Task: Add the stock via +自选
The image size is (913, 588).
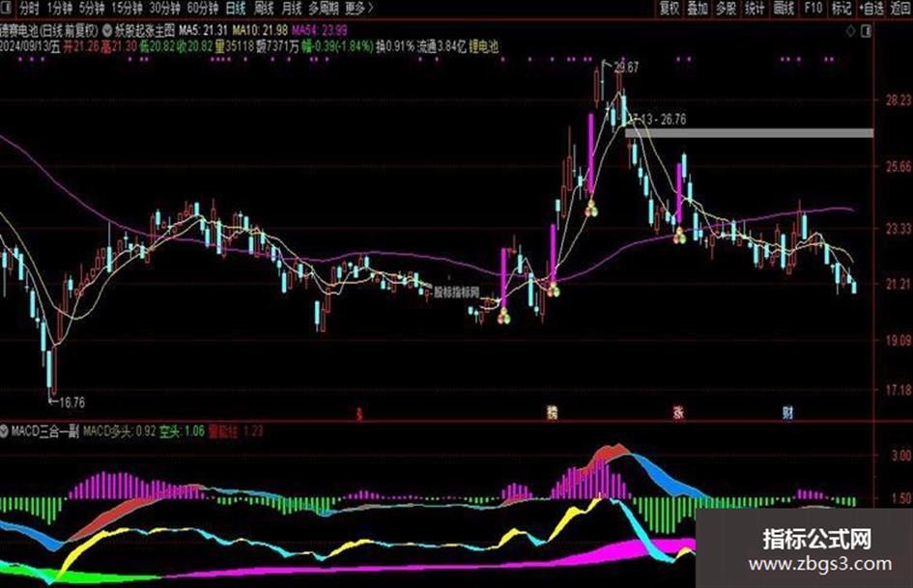Action: [871, 8]
